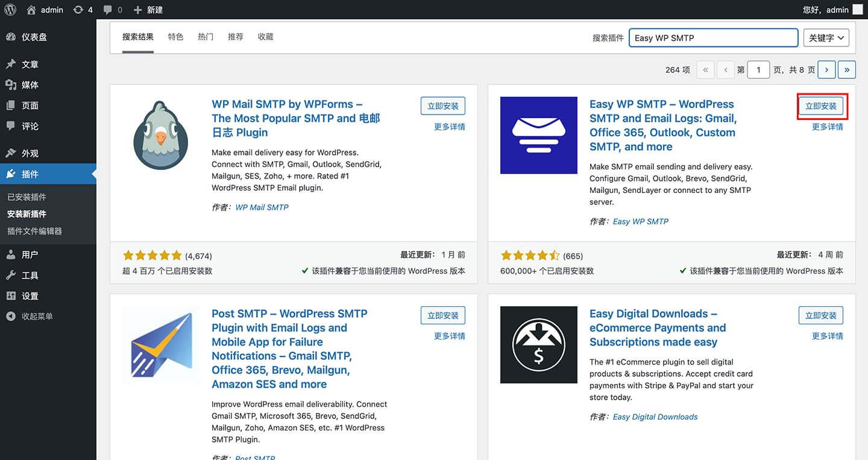Click the admin avatar thumbnail
This screenshot has height=460, width=868.
click(x=857, y=10)
